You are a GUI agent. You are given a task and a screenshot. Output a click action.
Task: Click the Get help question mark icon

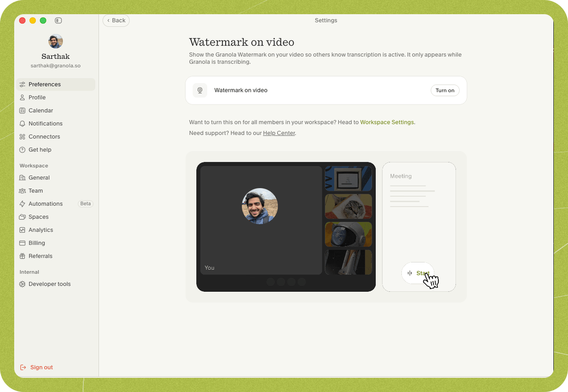[x=22, y=150]
